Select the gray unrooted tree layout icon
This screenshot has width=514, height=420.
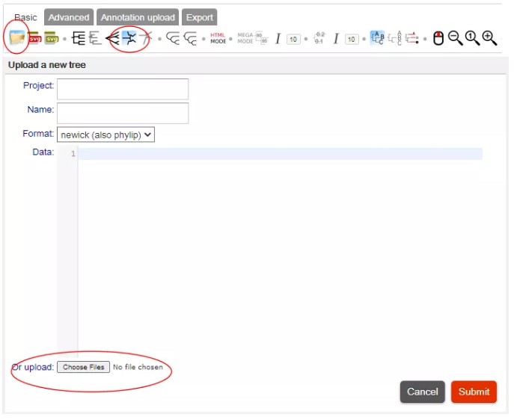point(146,38)
